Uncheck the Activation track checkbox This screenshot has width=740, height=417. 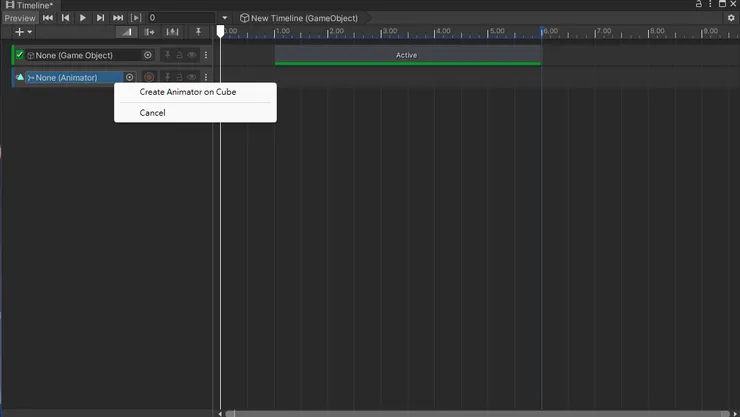click(x=19, y=55)
